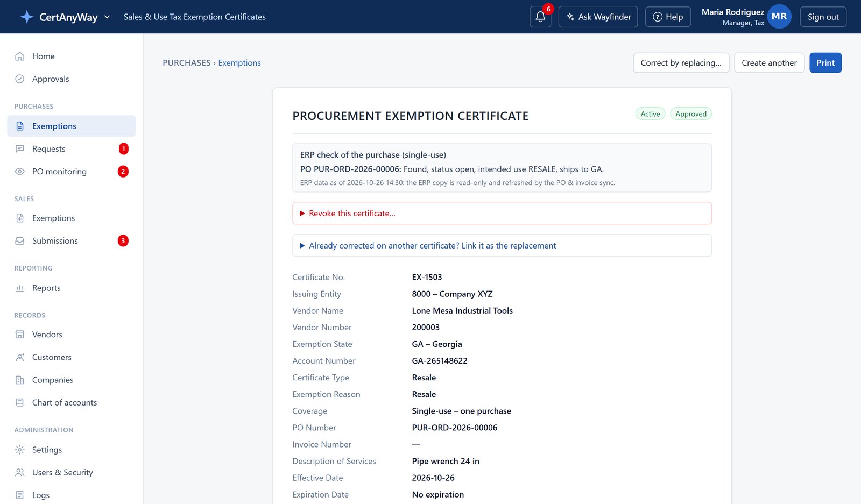Click the Purchases Exemptions document icon
This screenshot has height=504, width=861.
[x=20, y=126]
